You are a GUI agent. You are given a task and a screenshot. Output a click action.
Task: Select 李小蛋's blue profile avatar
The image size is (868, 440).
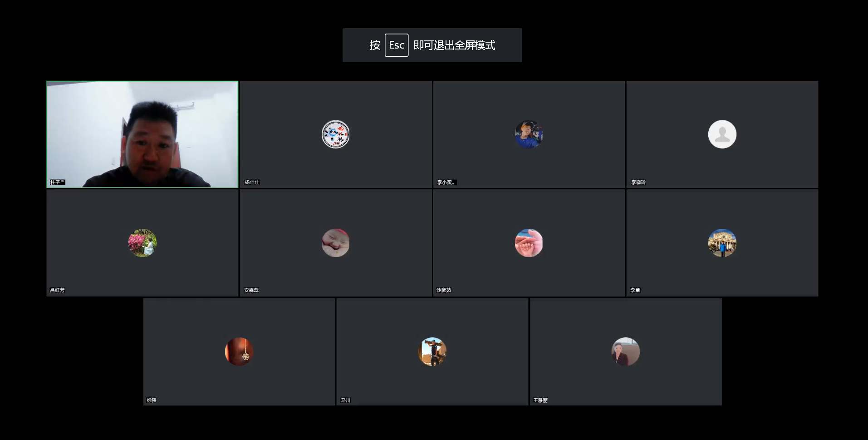pos(529,134)
